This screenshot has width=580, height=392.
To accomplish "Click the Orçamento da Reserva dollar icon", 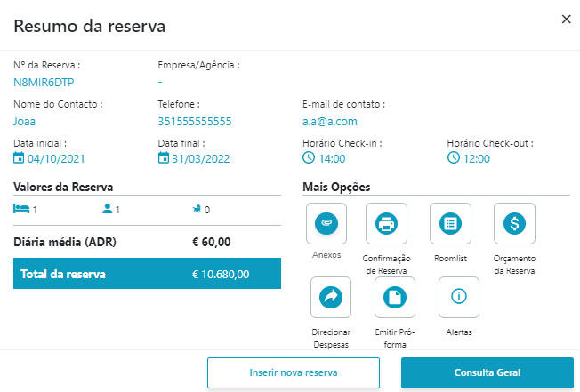I will [x=514, y=224].
